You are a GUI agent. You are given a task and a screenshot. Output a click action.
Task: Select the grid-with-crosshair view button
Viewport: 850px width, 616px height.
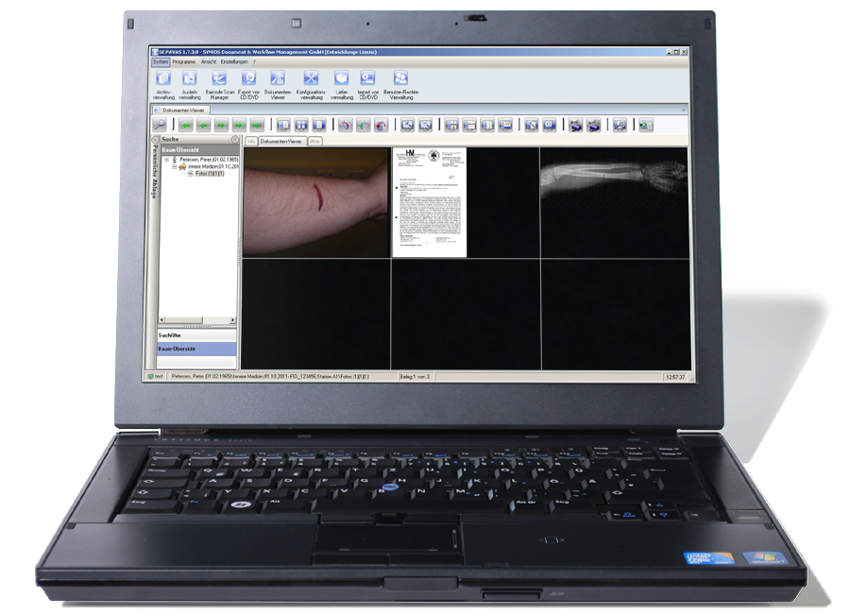[451, 126]
